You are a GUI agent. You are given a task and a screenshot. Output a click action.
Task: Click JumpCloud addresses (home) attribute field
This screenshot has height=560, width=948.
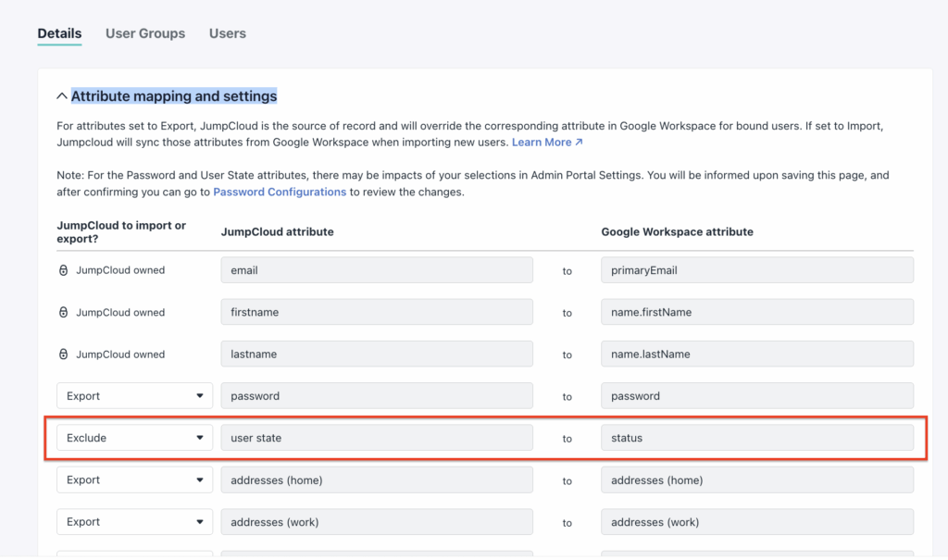pyautogui.click(x=377, y=480)
